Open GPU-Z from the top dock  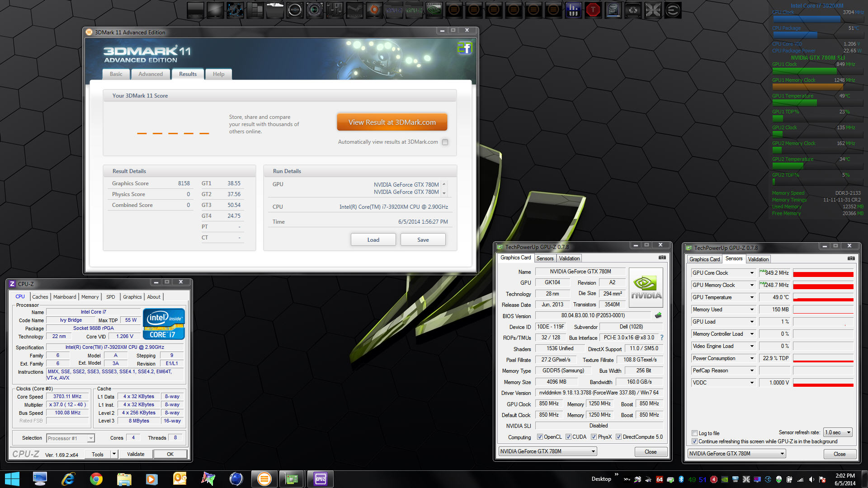414,10
